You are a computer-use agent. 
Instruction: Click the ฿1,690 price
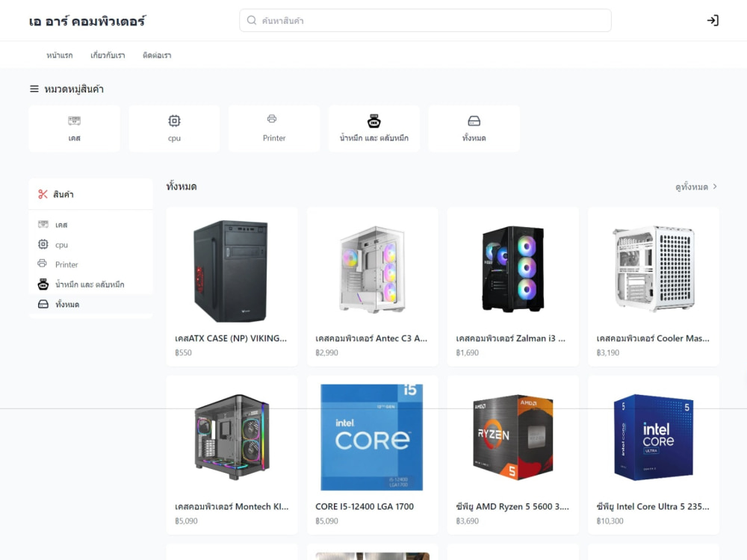pos(468,353)
